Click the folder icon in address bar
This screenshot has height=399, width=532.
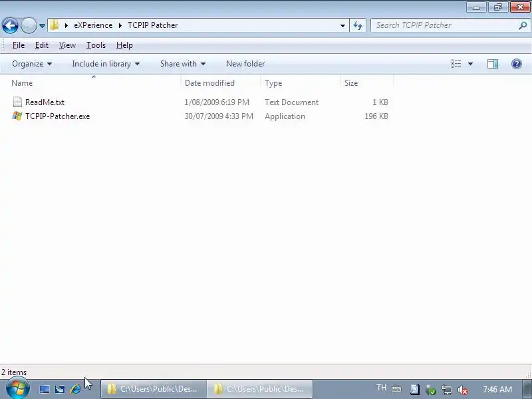[55, 25]
